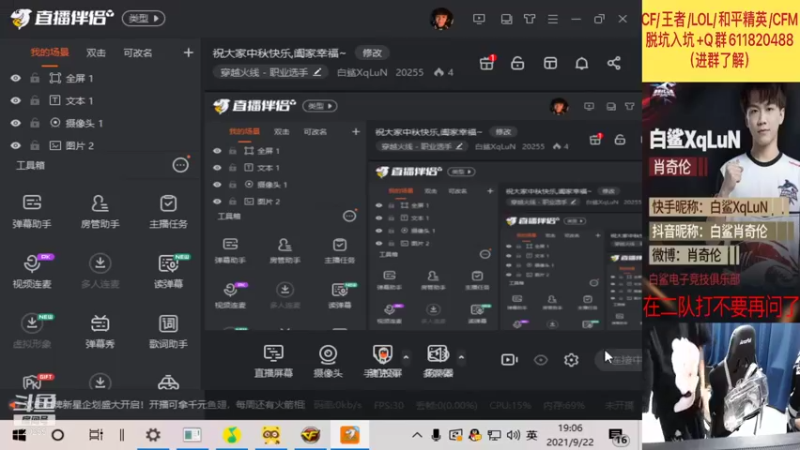Open 主播任务 in the main toolbox
Image resolution: width=800 pixels, height=450 pixels.
168,211
